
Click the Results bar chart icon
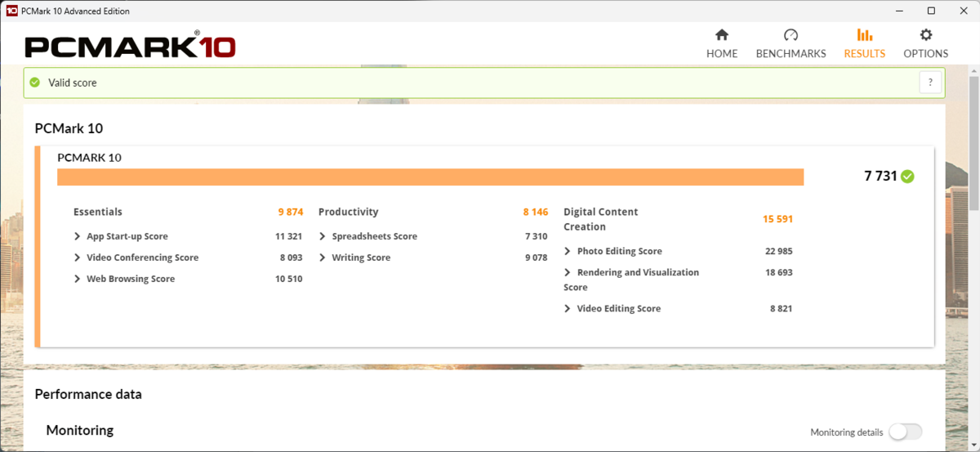click(x=864, y=35)
